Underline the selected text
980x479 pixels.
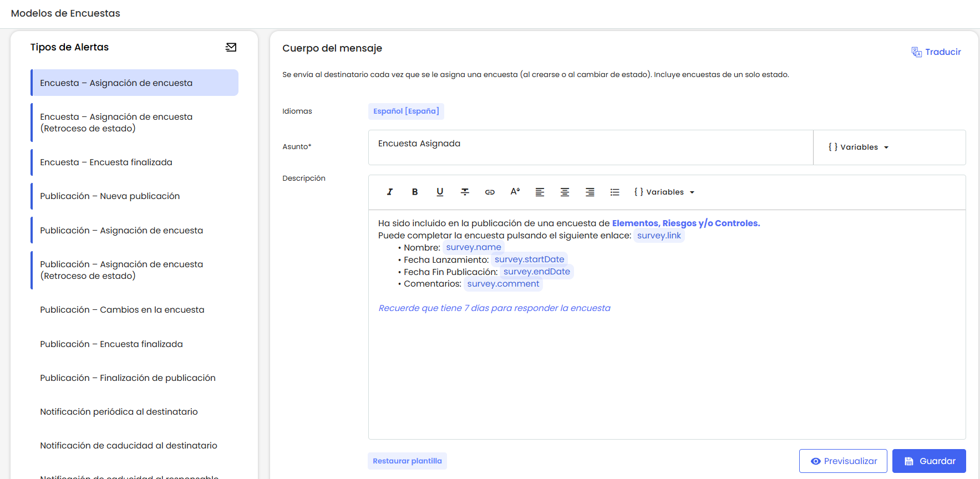[x=440, y=192]
